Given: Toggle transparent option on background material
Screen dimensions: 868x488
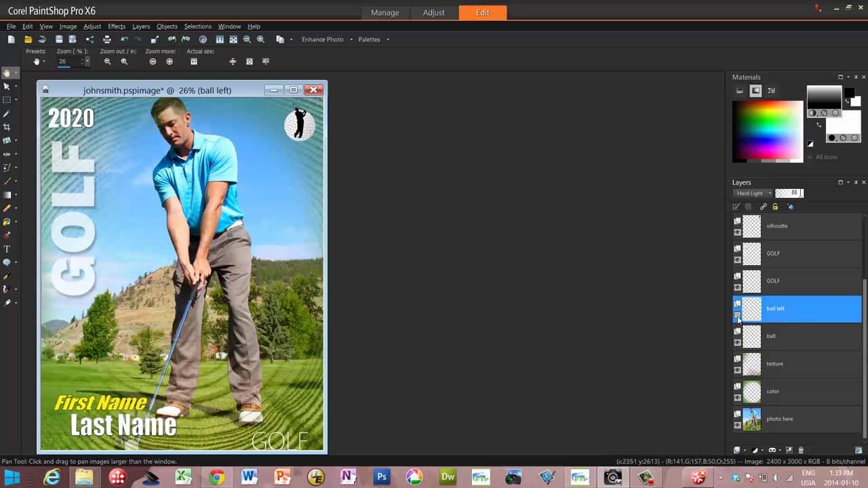Looking at the screenshot, I should (x=854, y=138).
